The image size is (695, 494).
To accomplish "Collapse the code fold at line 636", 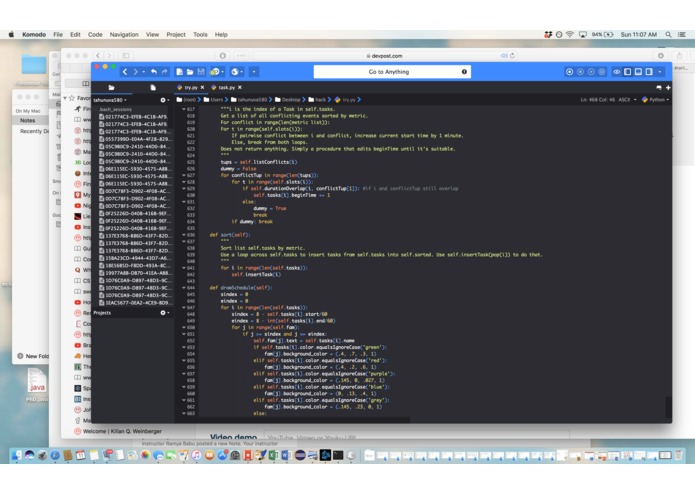I will 184,235.
